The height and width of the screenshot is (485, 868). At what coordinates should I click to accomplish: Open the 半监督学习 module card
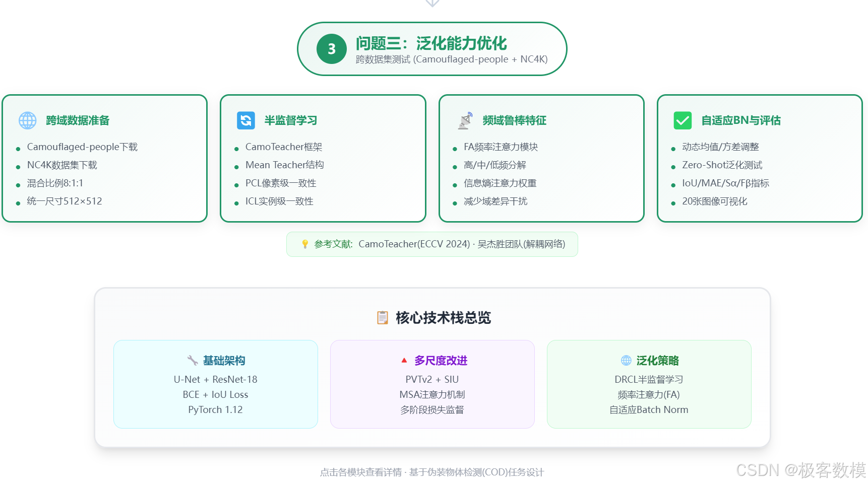tap(323, 158)
